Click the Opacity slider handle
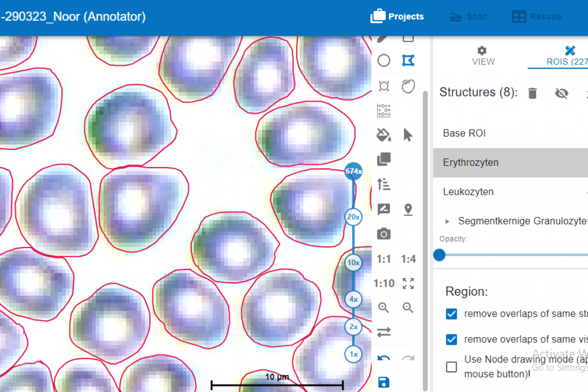This screenshot has width=588, height=392. [x=439, y=255]
